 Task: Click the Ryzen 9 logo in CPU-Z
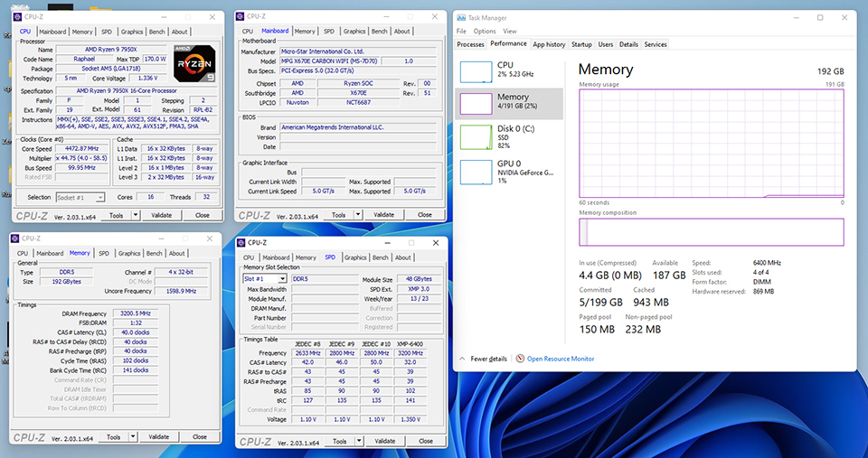(194, 63)
